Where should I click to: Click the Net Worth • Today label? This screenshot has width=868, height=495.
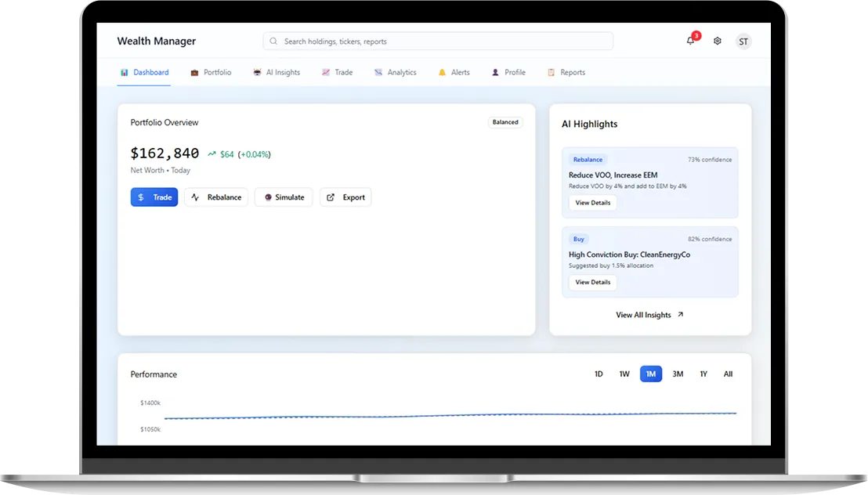point(161,170)
